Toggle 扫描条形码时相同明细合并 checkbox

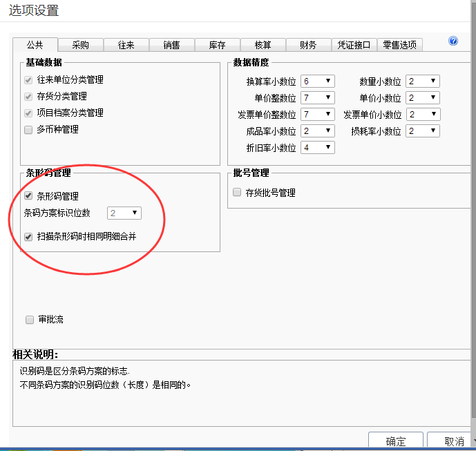(x=29, y=237)
